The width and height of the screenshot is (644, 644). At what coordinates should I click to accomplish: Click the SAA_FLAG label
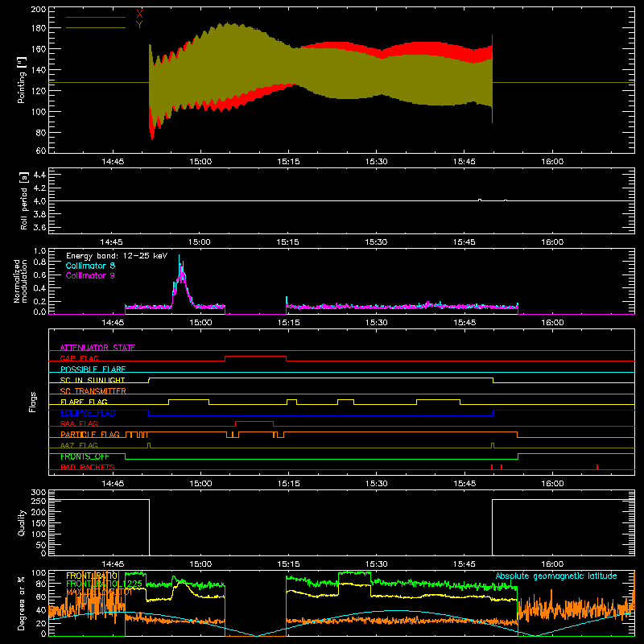79,423
